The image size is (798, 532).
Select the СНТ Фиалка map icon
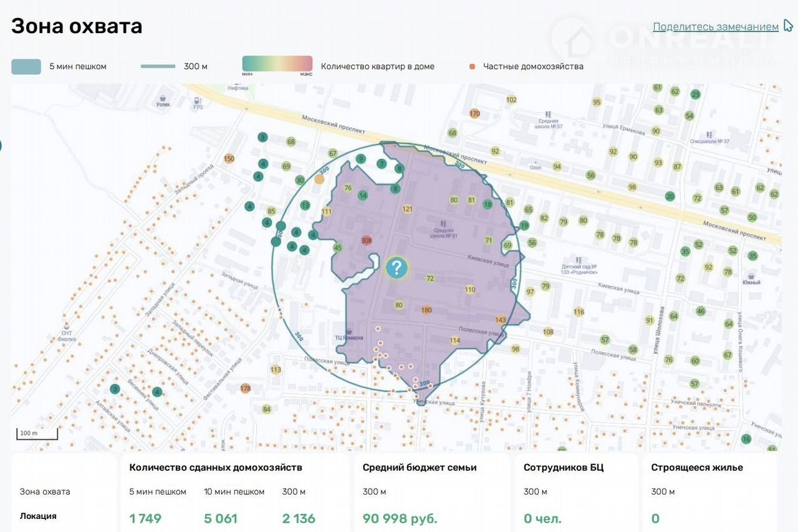coord(67,325)
